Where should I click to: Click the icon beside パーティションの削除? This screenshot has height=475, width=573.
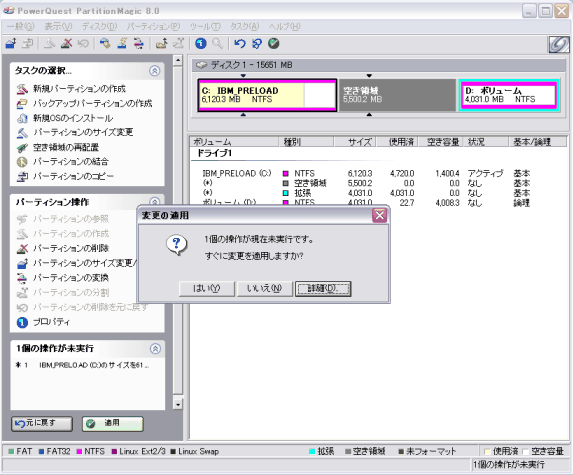pyautogui.click(x=22, y=248)
